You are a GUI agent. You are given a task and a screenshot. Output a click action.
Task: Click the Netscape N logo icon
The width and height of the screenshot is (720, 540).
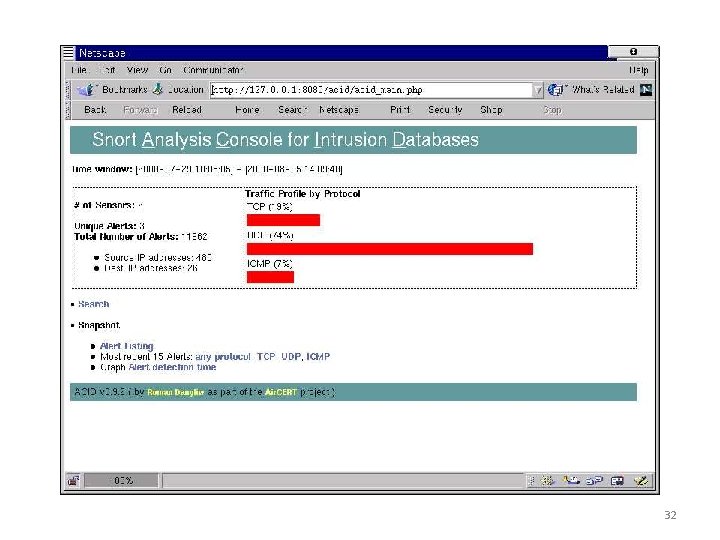[x=646, y=90]
